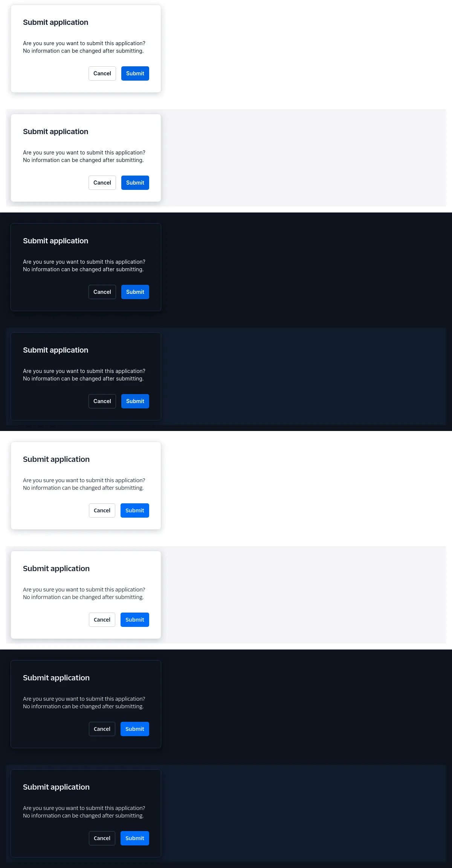This screenshot has height=868, width=452.
Task: Click Submit in sixth dialog, second on gray
Action: (x=135, y=620)
